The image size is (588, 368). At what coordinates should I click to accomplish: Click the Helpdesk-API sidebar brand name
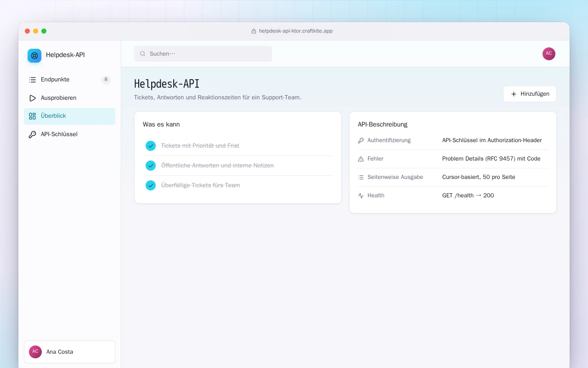(x=65, y=55)
